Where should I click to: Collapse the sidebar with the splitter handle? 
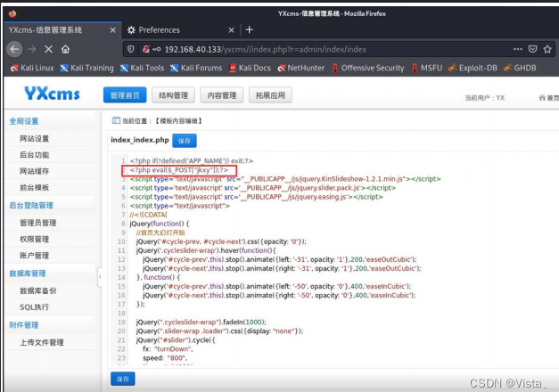100,276
